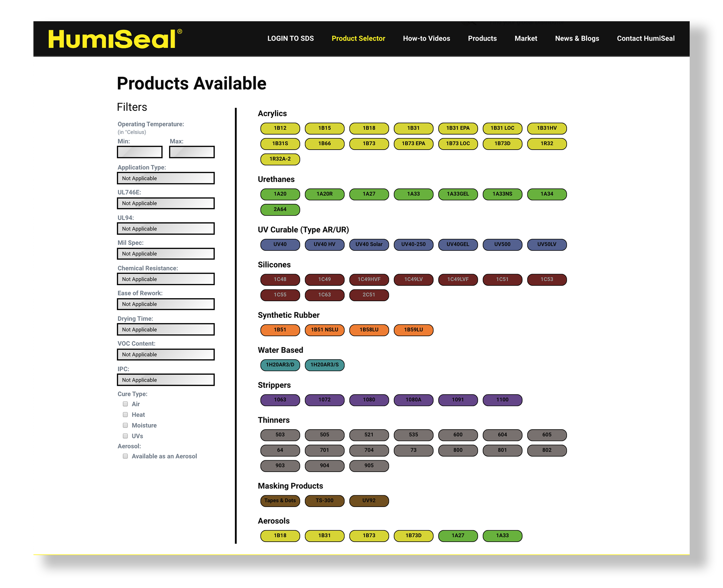Screen dimensions: 723x588
Task: Open the Product Selector menu item
Action: (358, 39)
